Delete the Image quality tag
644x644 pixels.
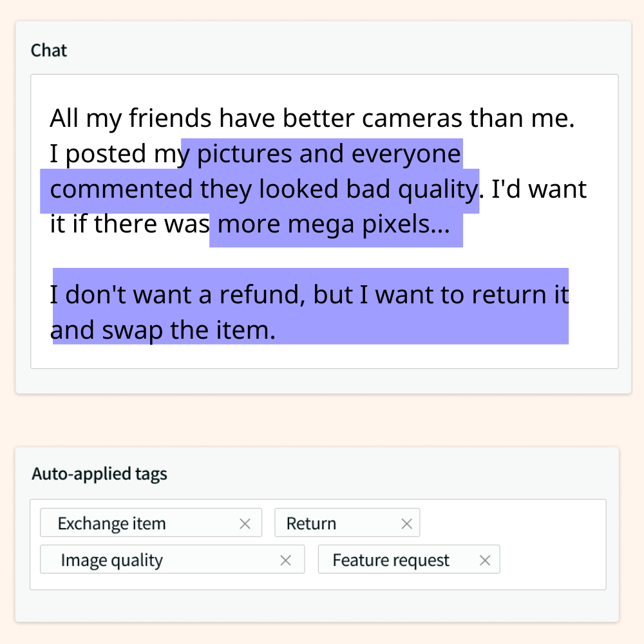point(285,560)
